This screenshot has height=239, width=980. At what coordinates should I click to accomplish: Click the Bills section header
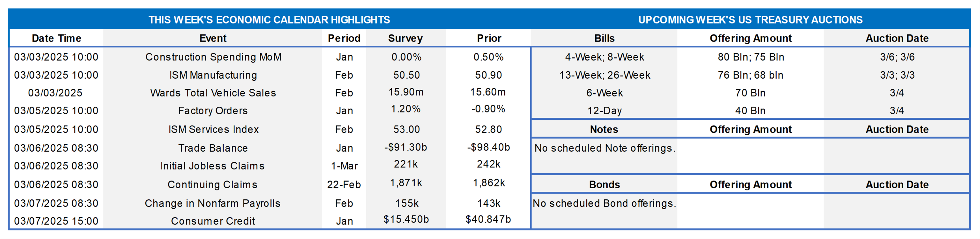point(604,38)
